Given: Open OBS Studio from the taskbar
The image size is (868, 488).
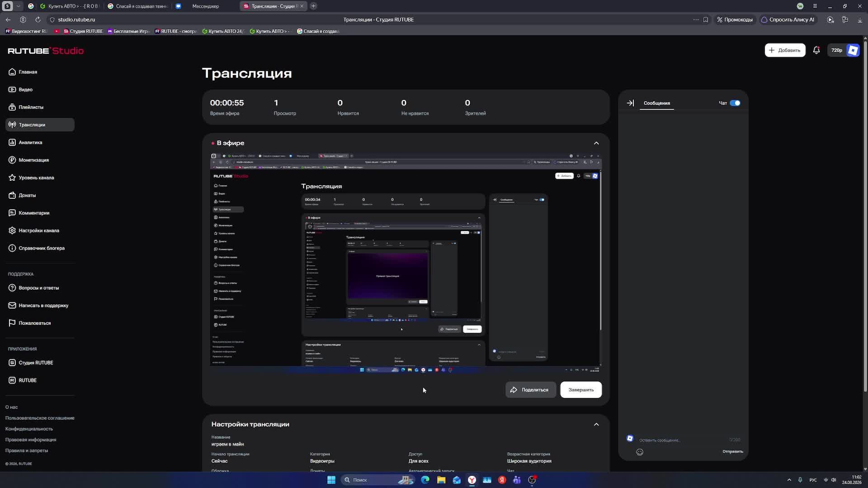Looking at the screenshot, I should 532,480.
